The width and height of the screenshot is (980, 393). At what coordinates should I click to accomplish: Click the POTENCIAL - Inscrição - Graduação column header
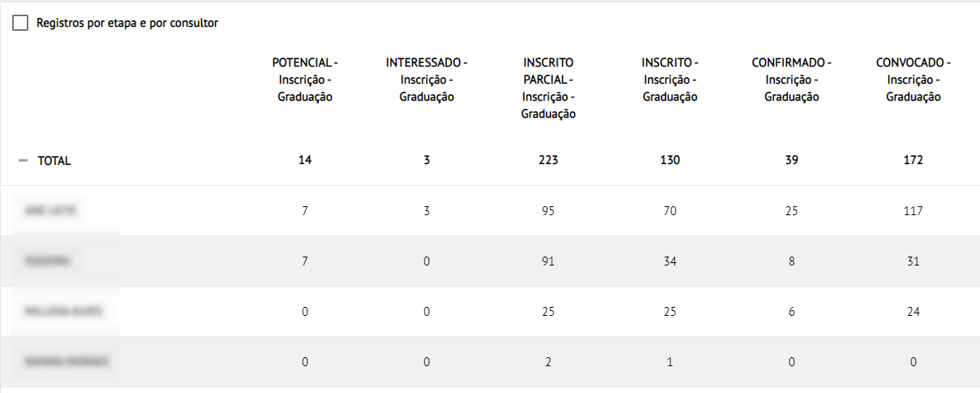pyautogui.click(x=305, y=80)
